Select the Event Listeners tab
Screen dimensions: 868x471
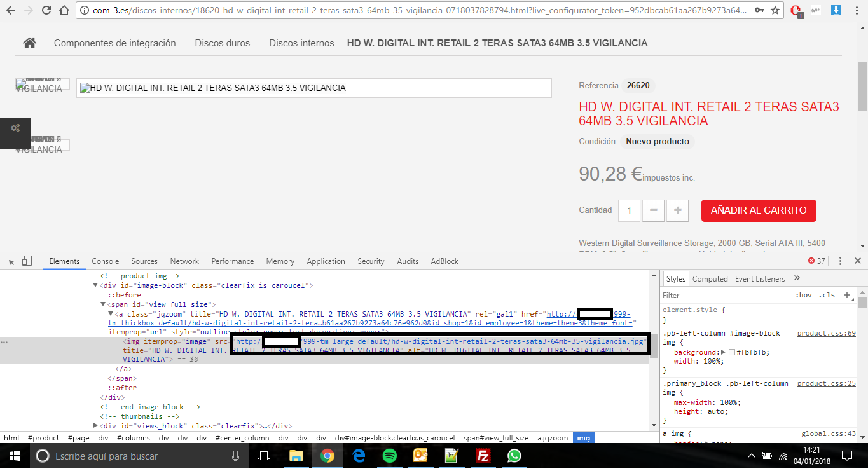coord(760,278)
